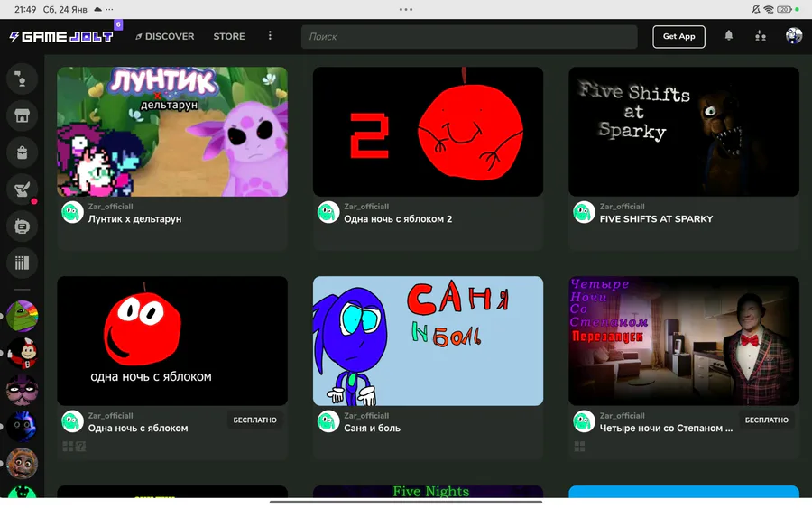Open the red bee mascot community
The image size is (812, 508).
point(22,353)
